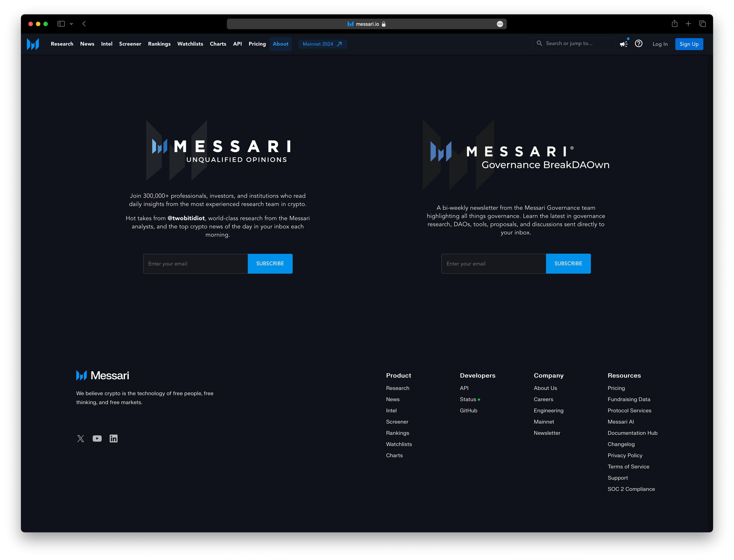Focus the Search or jump to field
This screenshot has height=560, width=734.
pyautogui.click(x=573, y=43)
